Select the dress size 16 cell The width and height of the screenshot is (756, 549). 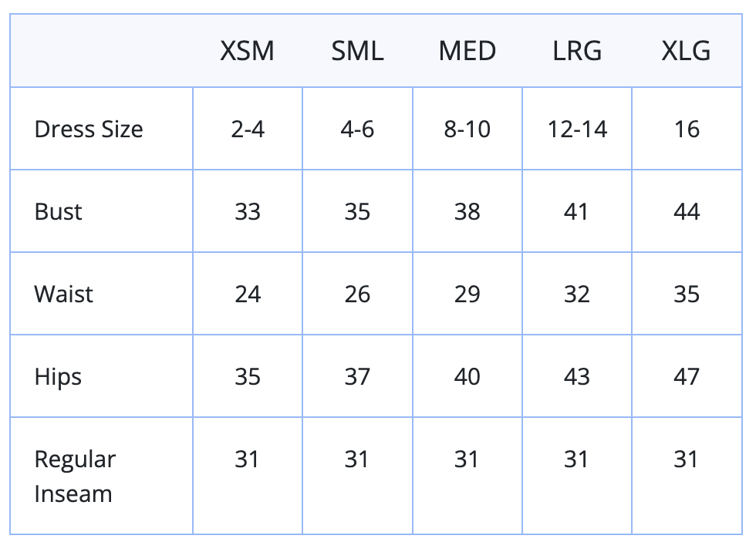tap(687, 130)
